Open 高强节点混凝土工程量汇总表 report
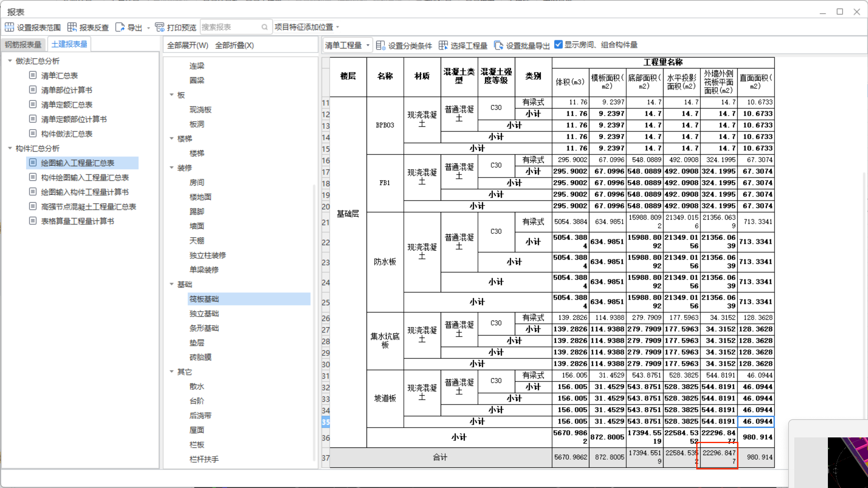 [88, 206]
